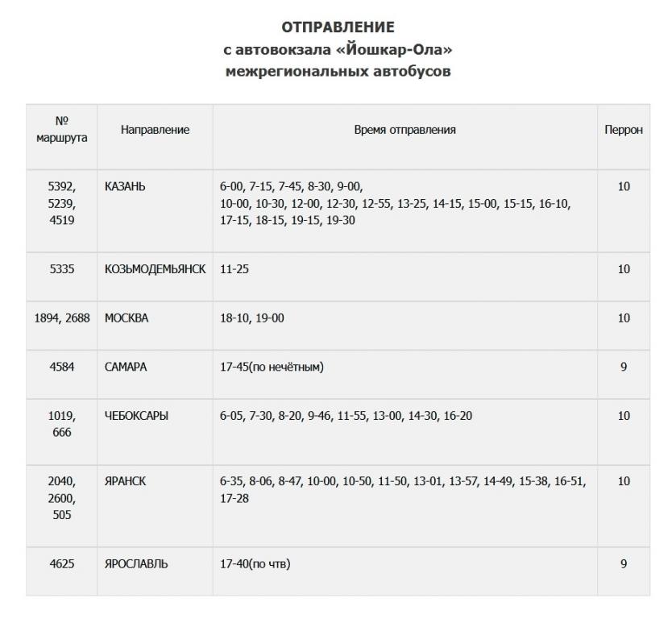The height and width of the screenshot is (619, 672).
Task: Select the МОСКВА destination cell
Action: 127,318
